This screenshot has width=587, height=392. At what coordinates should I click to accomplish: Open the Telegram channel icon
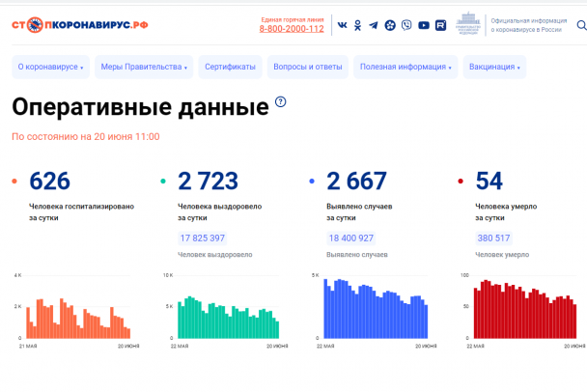pyautogui.click(x=374, y=25)
